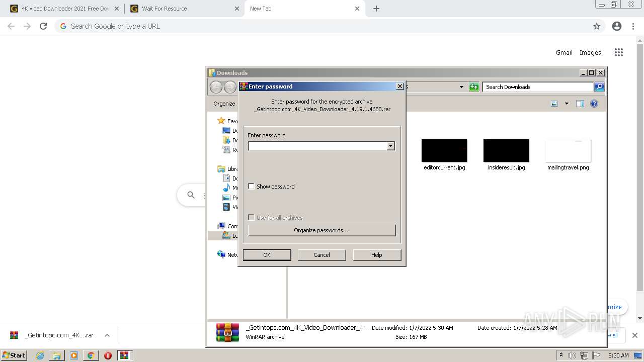Close the Chrome downloads bar
Image resolution: width=644 pixels, height=362 pixels.
click(x=635, y=335)
